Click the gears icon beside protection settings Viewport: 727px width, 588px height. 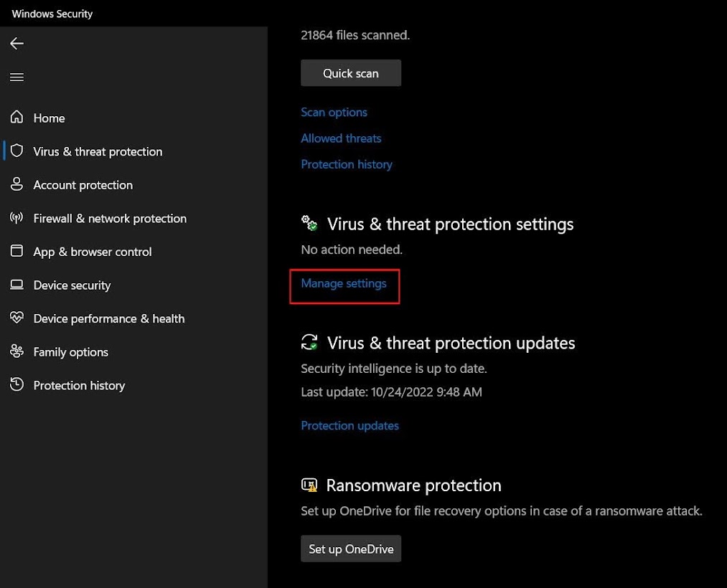point(309,223)
